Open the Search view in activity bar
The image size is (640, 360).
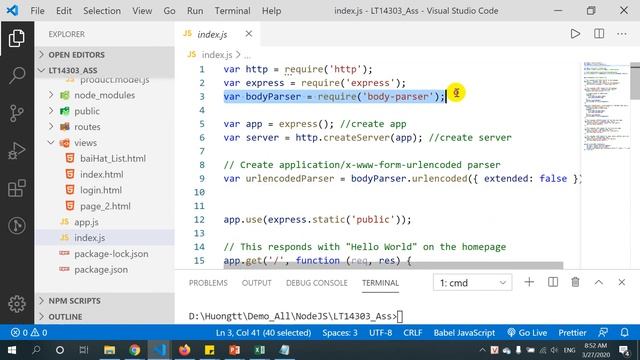point(17,75)
